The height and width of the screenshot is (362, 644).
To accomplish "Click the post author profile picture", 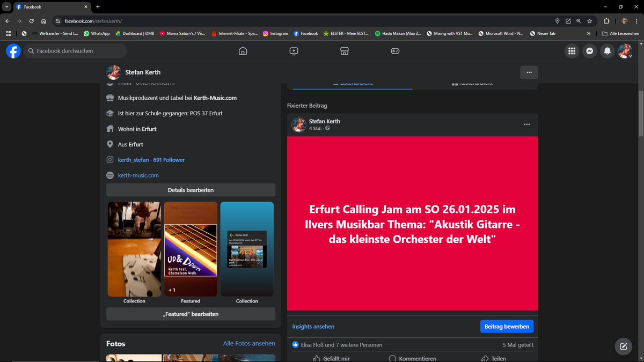I will click(x=298, y=124).
